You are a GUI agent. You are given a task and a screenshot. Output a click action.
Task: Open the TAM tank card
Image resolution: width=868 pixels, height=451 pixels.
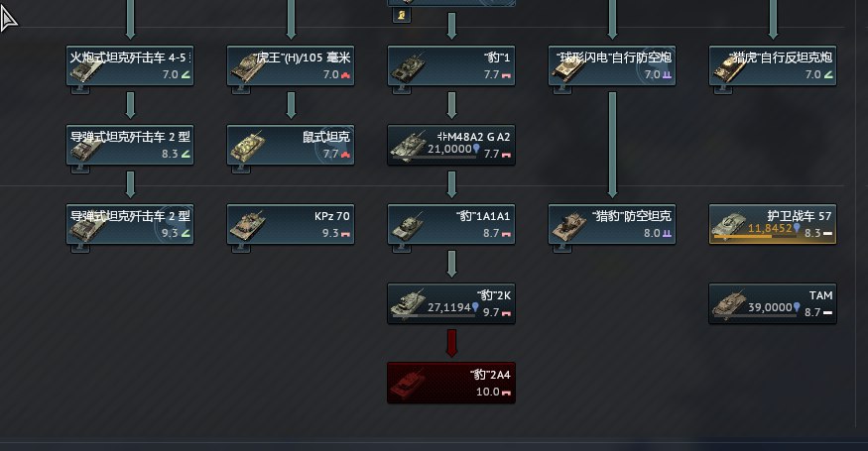pos(773,303)
